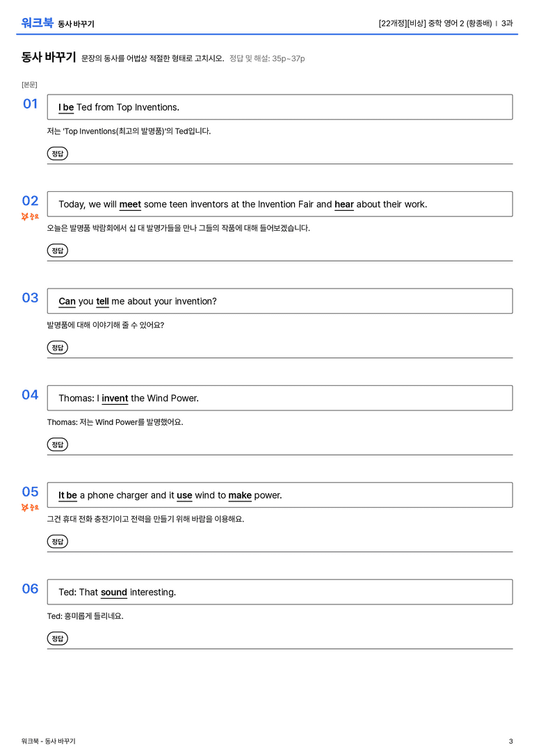Click the 정답 badge under question 05
Image resolution: width=534 pixels, height=756 pixels.
click(x=57, y=541)
